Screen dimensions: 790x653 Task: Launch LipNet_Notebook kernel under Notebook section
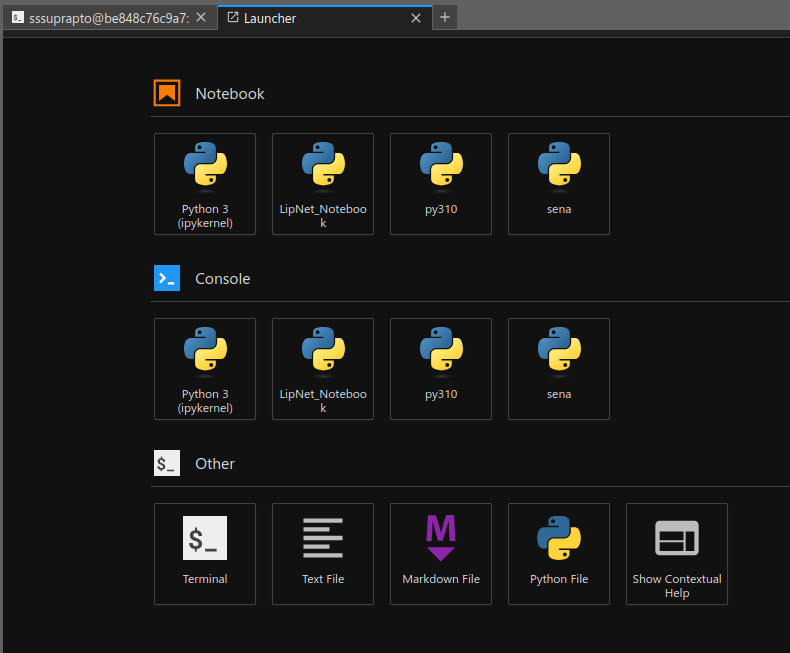tap(323, 184)
